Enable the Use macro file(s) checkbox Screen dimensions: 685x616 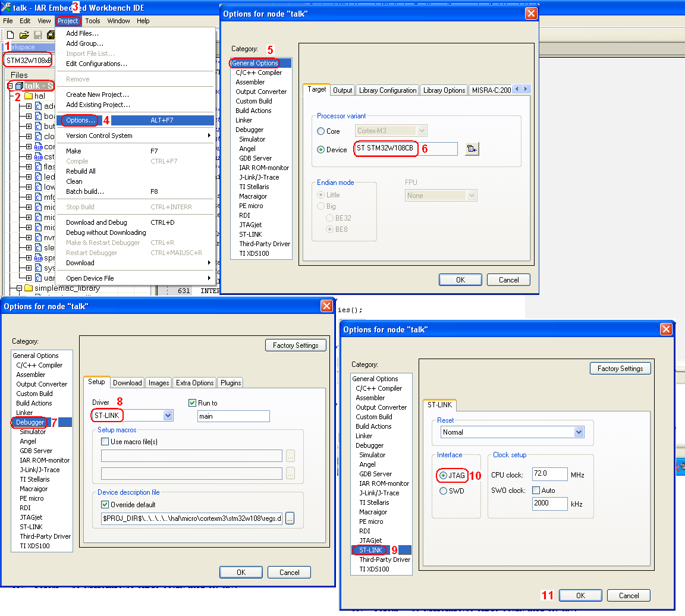tap(105, 442)
